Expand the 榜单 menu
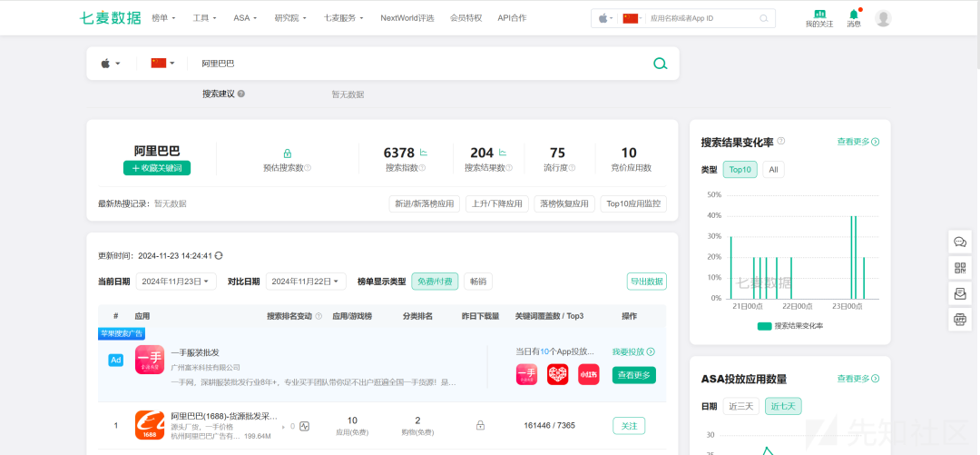 pyautogui.click(x=163, y=18)
